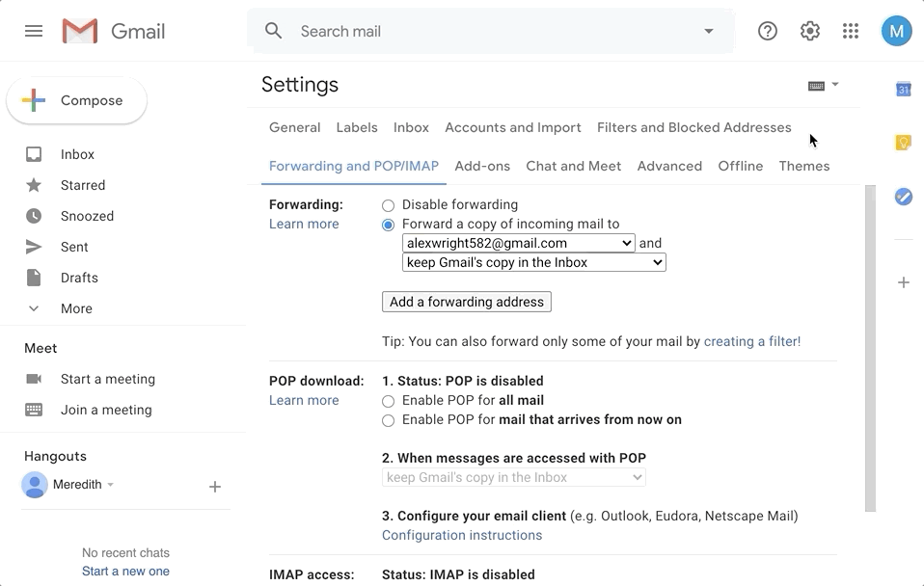Open search options dropdown arrow
The image size is (924, 586).
[708, 31]
